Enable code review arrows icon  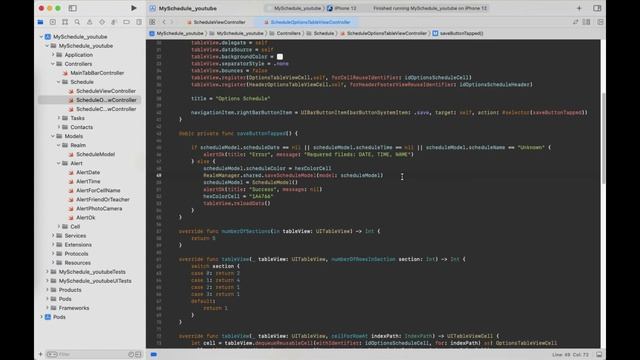point(576,22)
